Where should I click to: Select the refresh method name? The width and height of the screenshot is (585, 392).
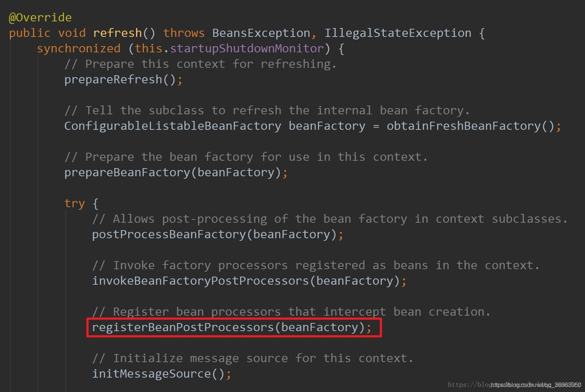point(117,33)
